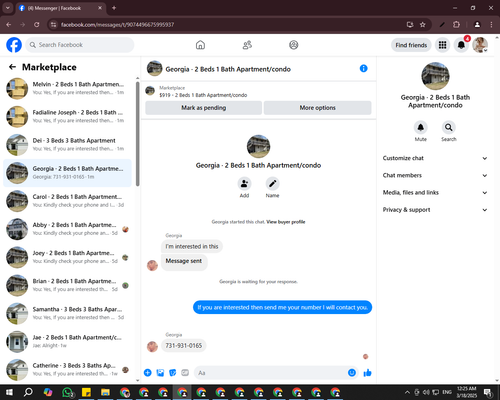Bookmark this tab with star icon
Viewport: 500px width, 400px height.
(423, 25)
